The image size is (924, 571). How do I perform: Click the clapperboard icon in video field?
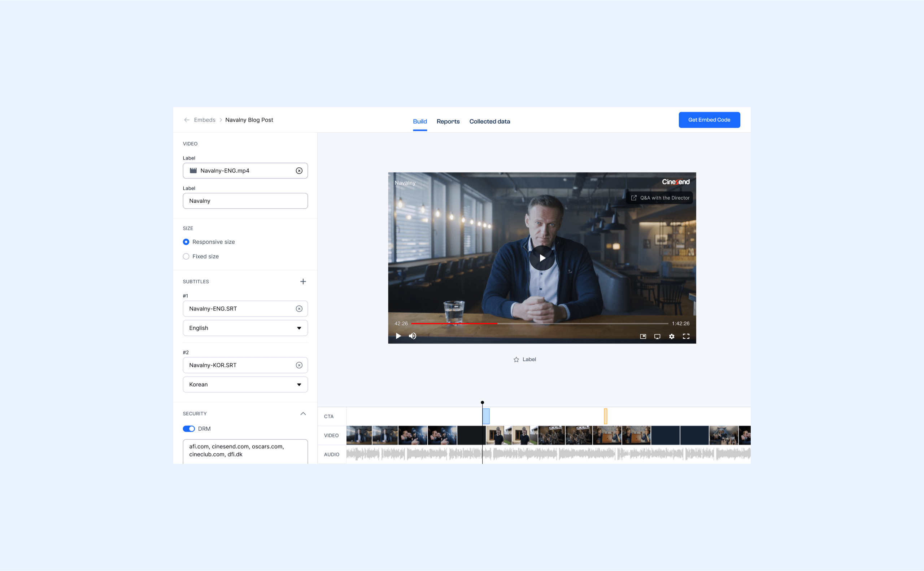(x=193, y=170)
